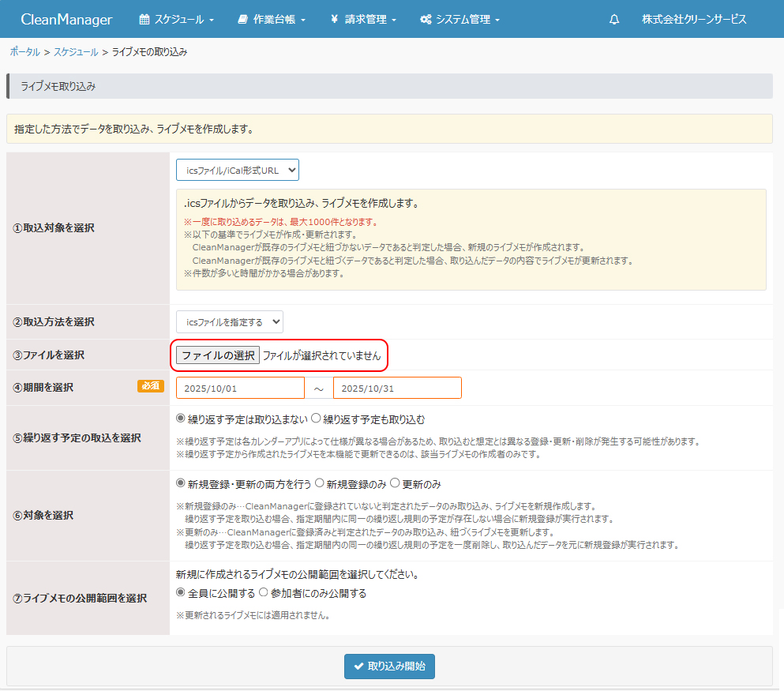Click the 株式会社クリーンサービス account name
The width and height of the screenshot is (784, 691).
point(694,19)
